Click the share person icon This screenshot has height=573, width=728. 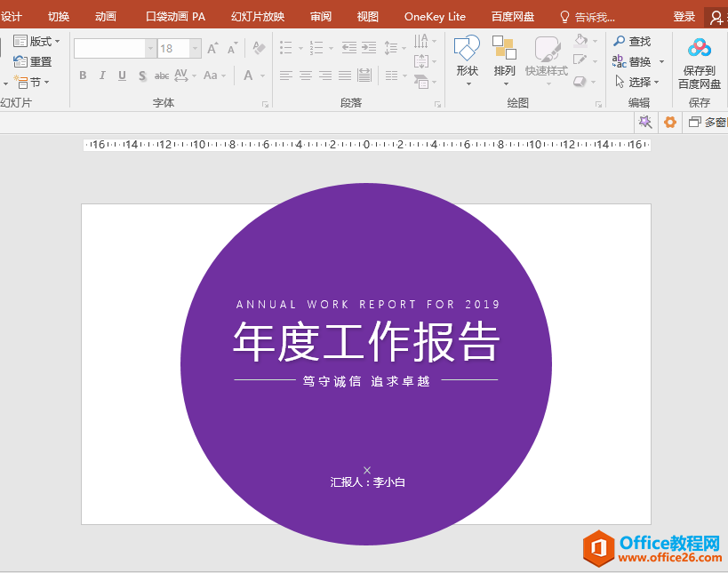(716, 18)
